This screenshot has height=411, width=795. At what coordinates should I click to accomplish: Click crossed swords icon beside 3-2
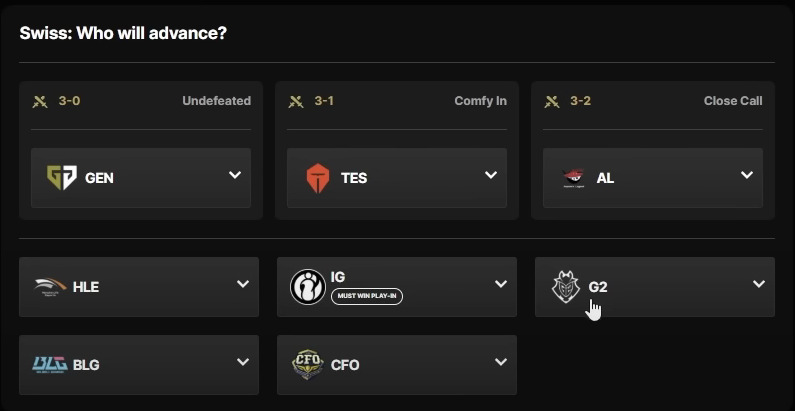[x=553, y=101]
